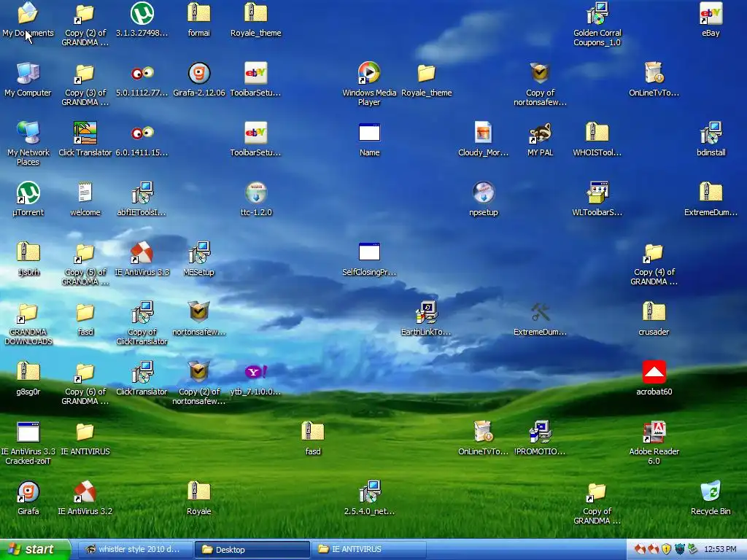Launch the µTorrent desktop shortcut
This screenshot has width=747, height=560.
click(x=28, y=198)
